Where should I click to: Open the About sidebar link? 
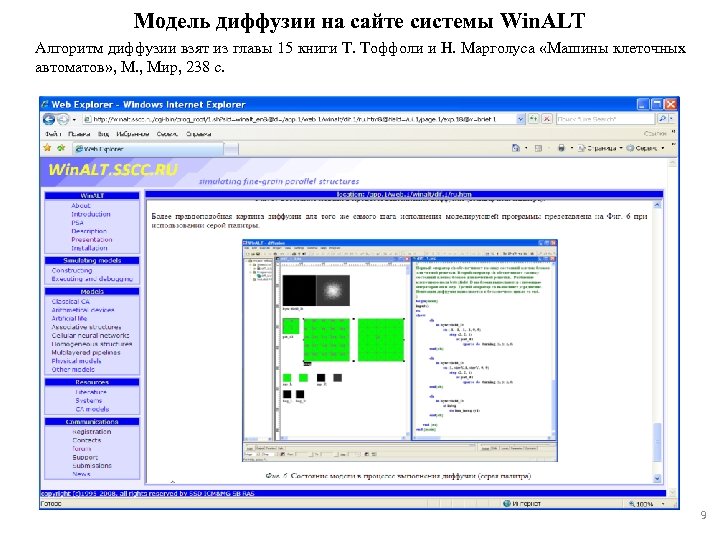[x=81, y=206]
